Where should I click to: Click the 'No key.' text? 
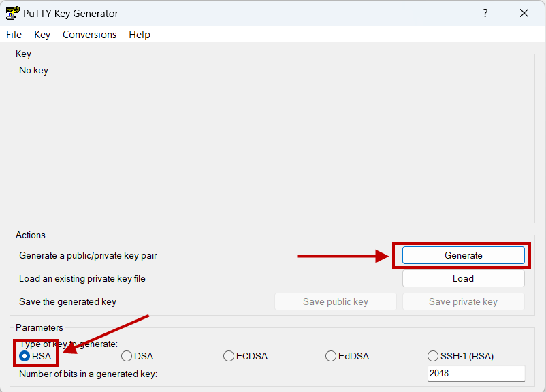(x=35, y=70)
